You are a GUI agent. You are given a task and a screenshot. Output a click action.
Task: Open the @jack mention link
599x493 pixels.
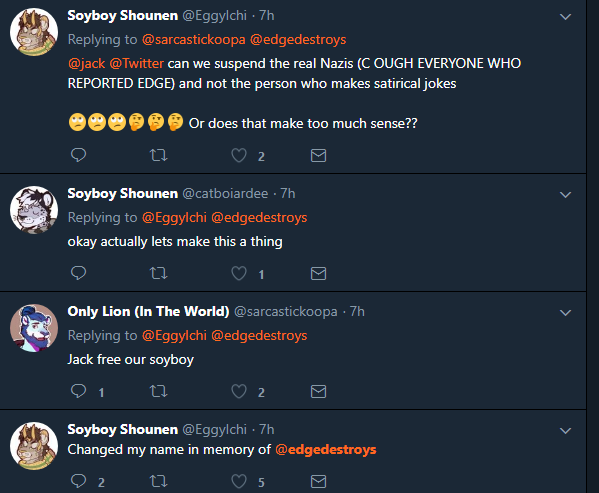tap(86, 63)
